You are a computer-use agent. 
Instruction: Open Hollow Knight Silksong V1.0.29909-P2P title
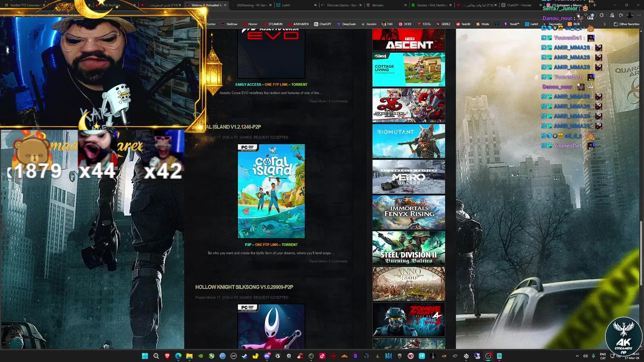(x=244, y=287)
